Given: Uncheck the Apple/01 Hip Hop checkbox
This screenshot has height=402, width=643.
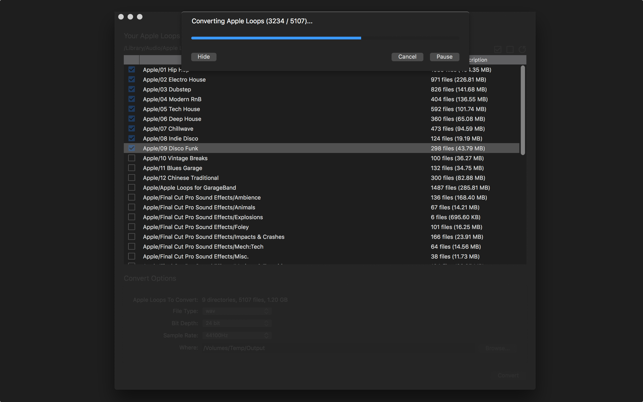Looking at the screenshot, I should point(132,70).
